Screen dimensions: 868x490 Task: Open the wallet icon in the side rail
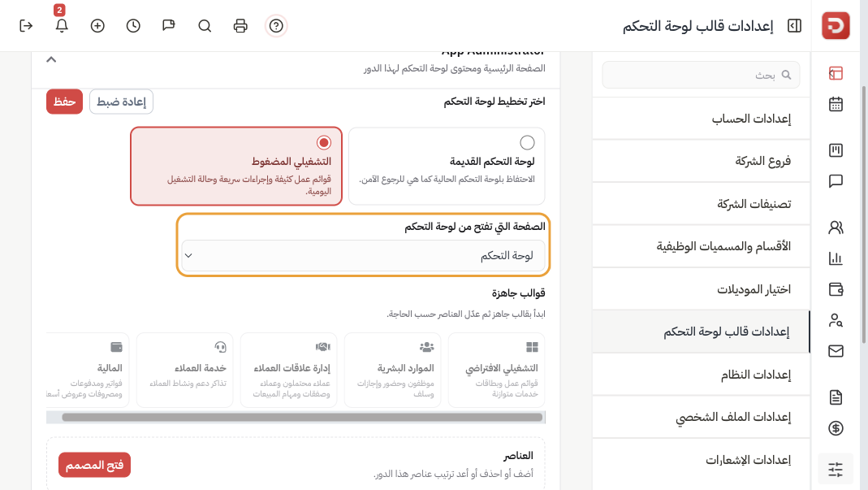click(x=836, y=289)
